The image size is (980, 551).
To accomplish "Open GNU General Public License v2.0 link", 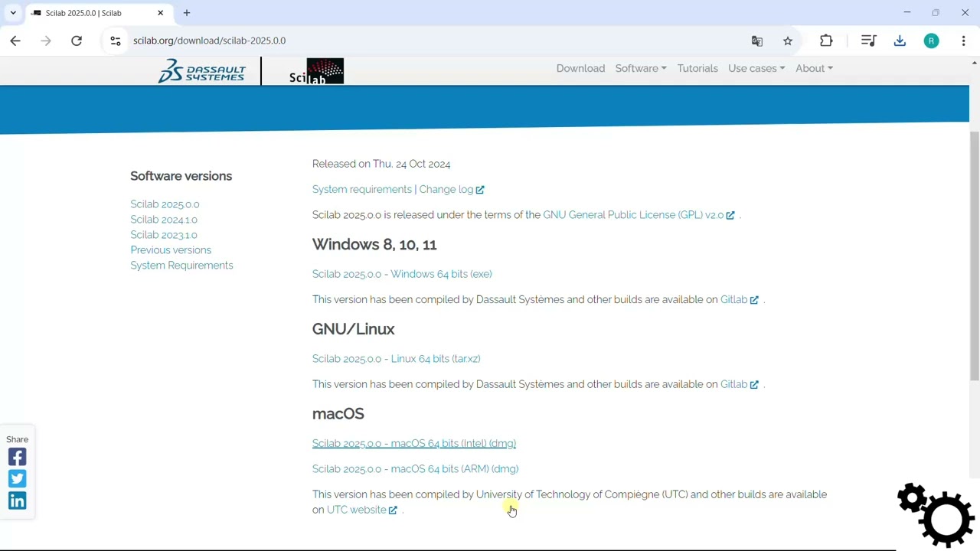I will 639,215.
